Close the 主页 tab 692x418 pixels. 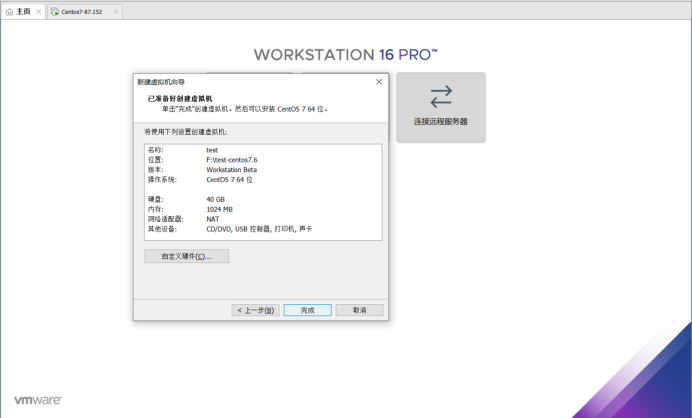(x=39, y=11)
